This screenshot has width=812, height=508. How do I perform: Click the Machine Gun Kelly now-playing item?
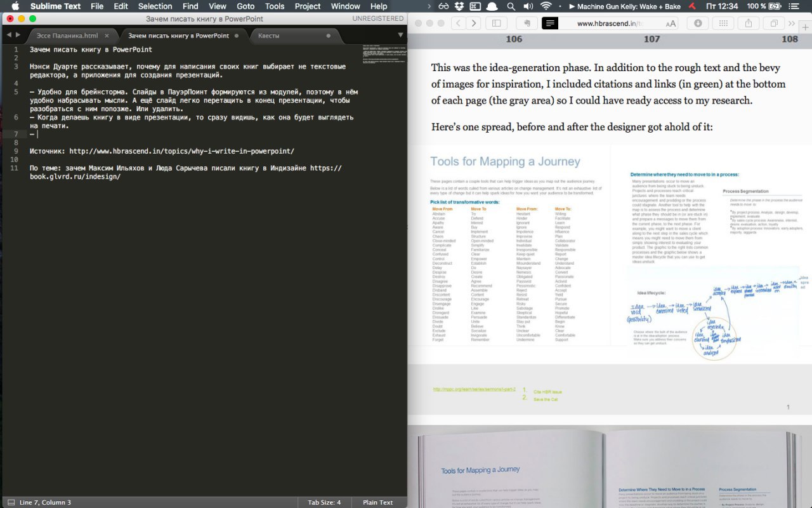pos(624,6)
